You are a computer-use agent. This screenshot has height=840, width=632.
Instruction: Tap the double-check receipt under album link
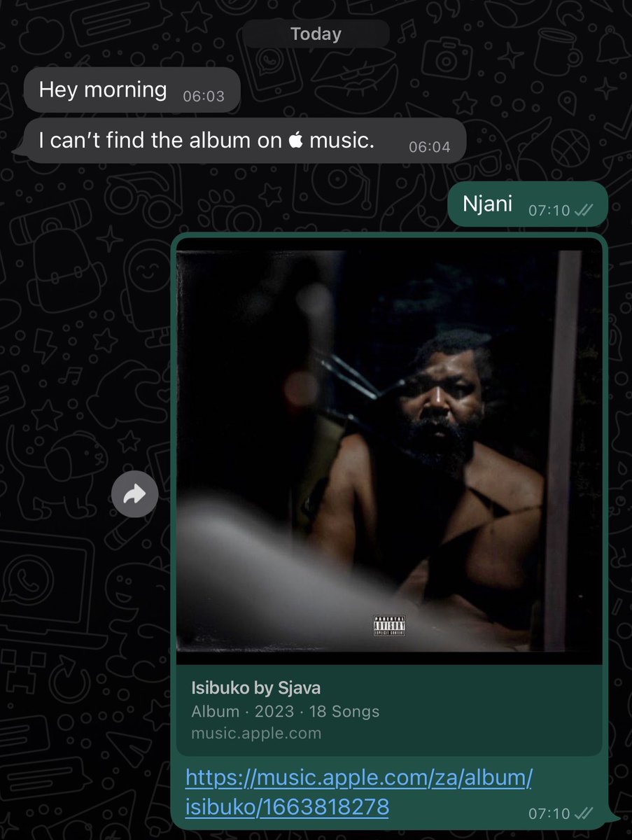point(583,813)
